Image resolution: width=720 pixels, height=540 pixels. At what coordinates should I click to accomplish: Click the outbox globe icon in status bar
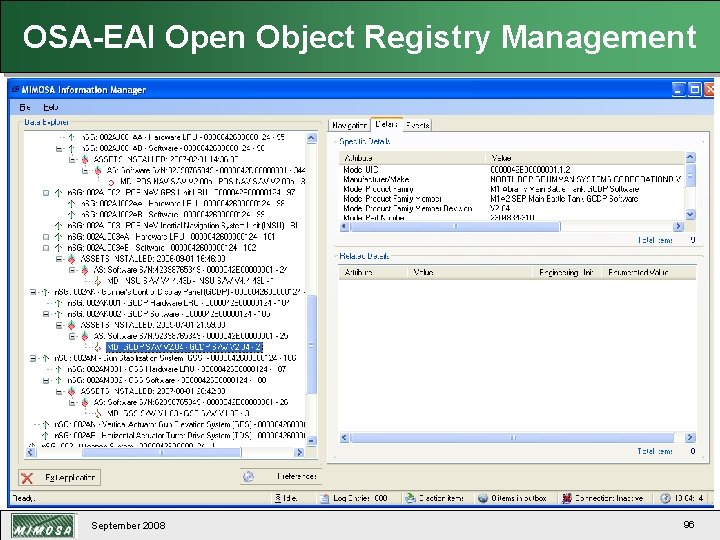(x=483, y=498)
